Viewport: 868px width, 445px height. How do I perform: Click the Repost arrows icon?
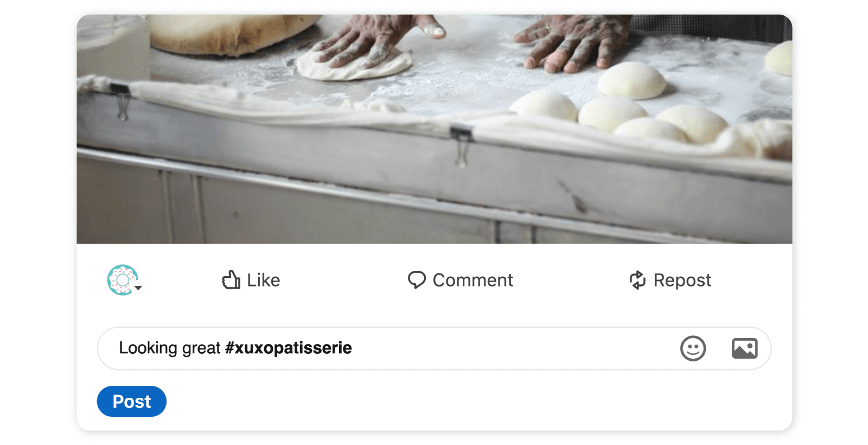[x=637, y=280]
